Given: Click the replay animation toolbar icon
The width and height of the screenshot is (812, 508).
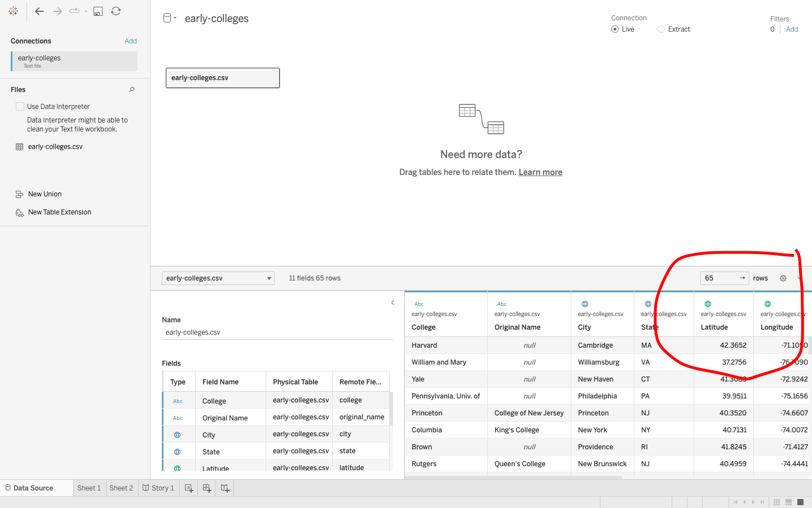Looking at the screenshot, I should (74, 11).
